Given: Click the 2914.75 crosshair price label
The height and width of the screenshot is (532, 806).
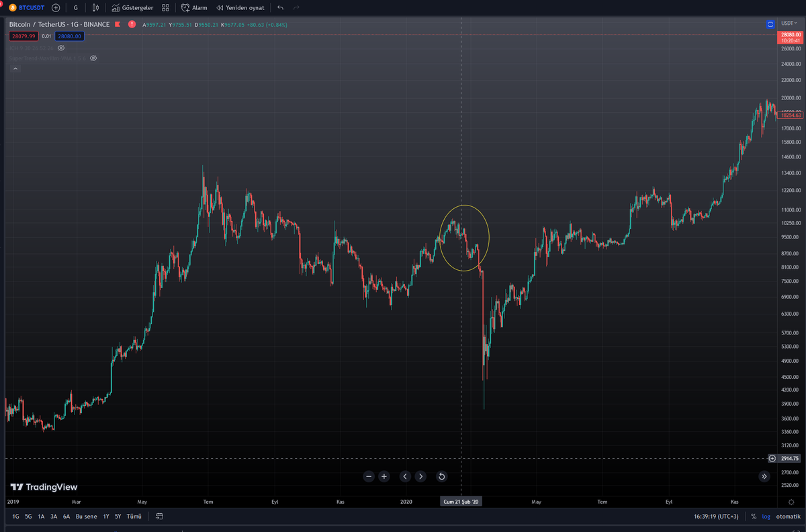Looking at the screenshot, I should [x=790, y=459].
